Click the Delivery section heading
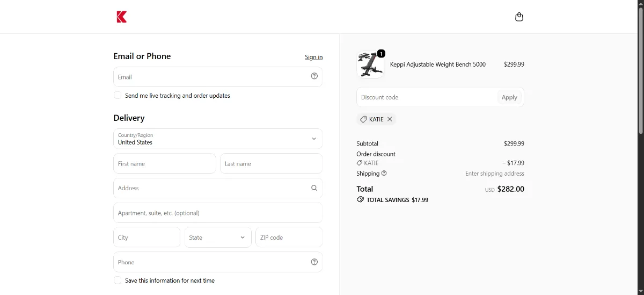This screenshot has width=644, height=295. 129,118
